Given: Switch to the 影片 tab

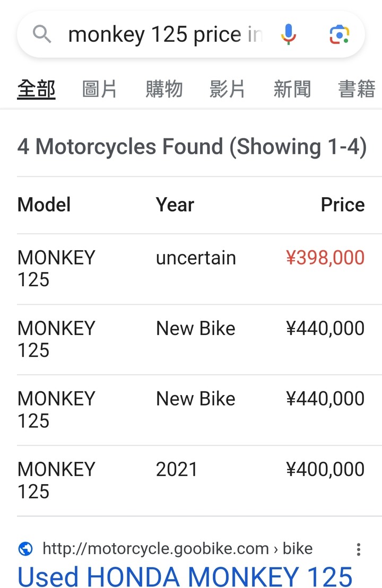Looking at the screenshot, I should (x=227, y=89).
